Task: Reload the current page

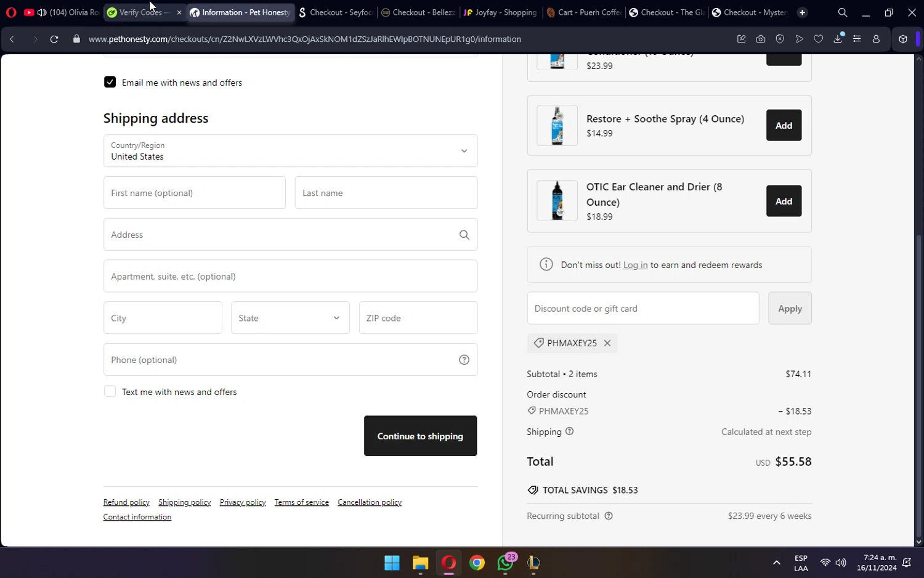Action: click(x=54, y=39)
